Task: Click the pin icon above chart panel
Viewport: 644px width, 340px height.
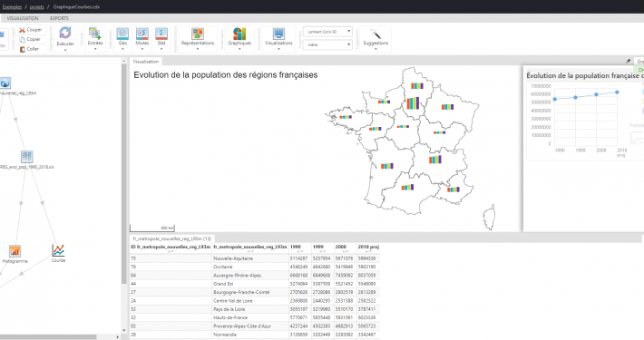Action: coord(628,61)
